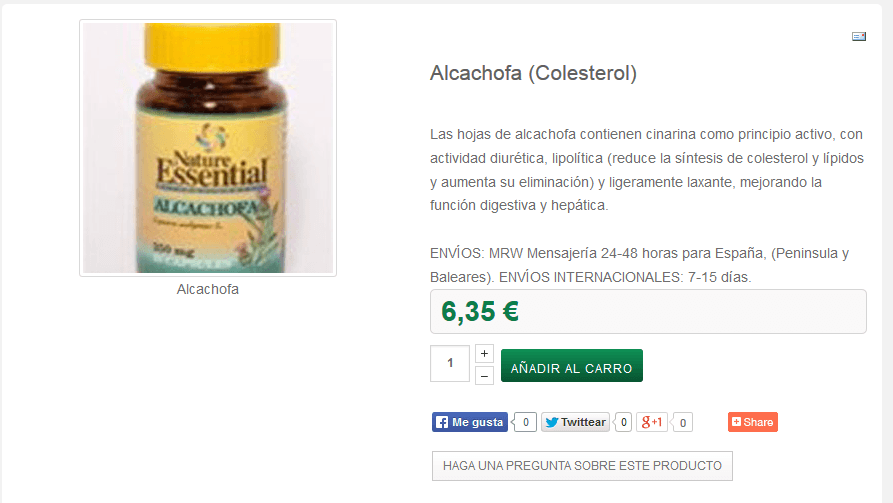Screen dimensions: 893x503
Task: Click the Alcachofa (Colesterol) product title
Action: tap(533, 73)
